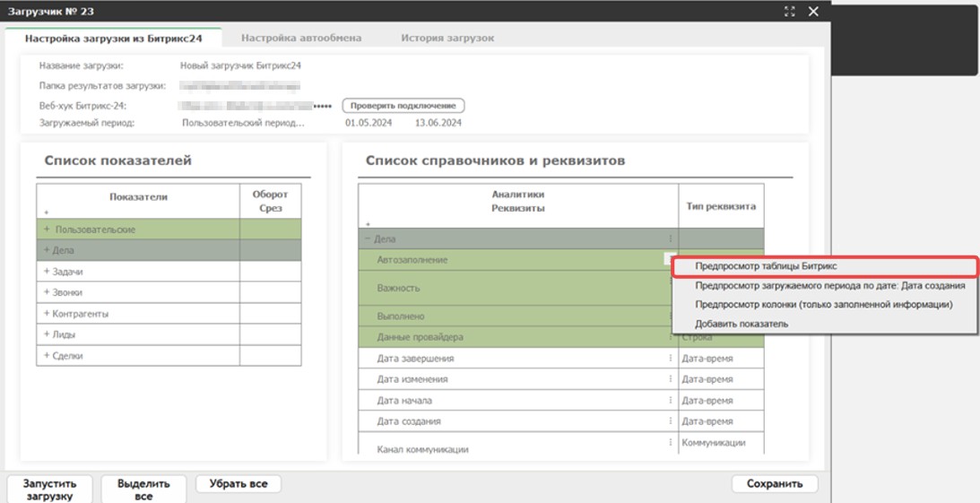Select the Канал коммуникации row

click(x=518, y=444)
